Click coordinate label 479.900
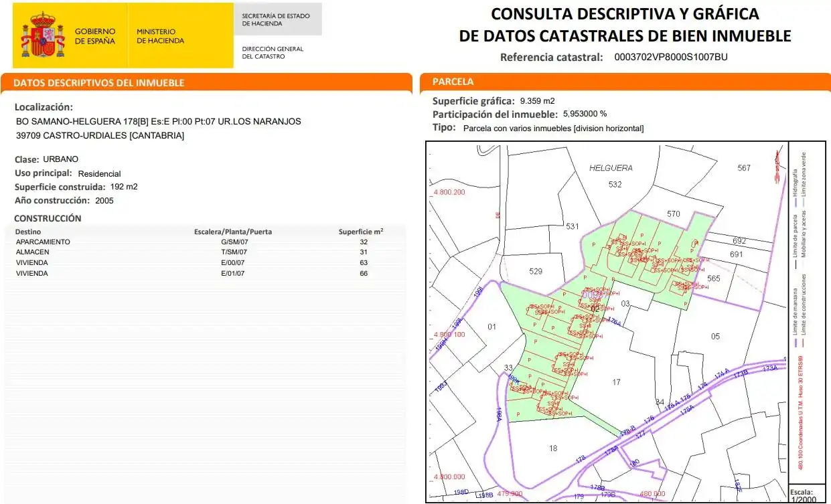Screen dimensions: 831x504 coord(510,493)
